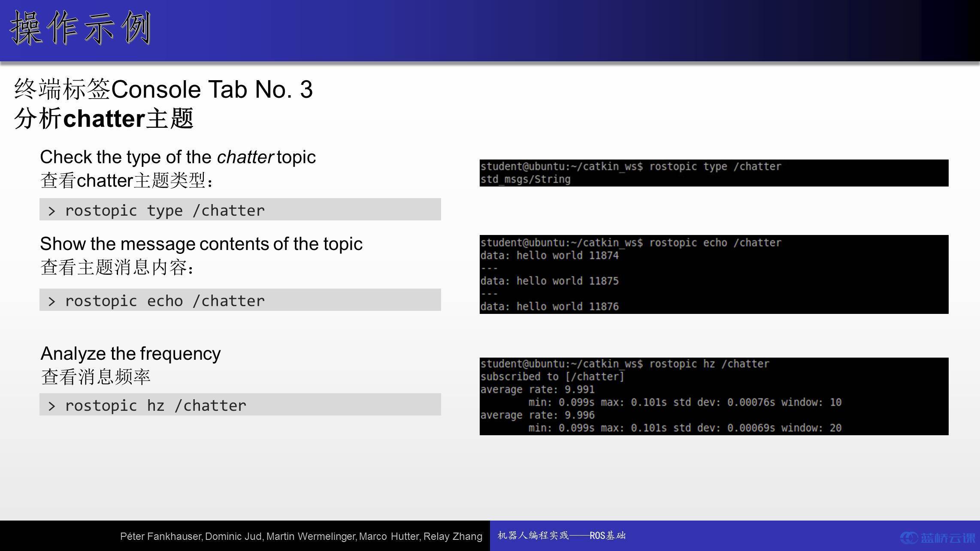Click terminal output data: hello world 11876
Screen dimensions: 980x551
tap(549, 307)
